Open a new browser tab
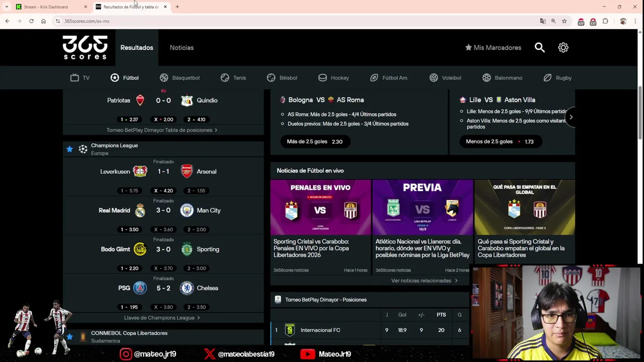 pos(177,7)
